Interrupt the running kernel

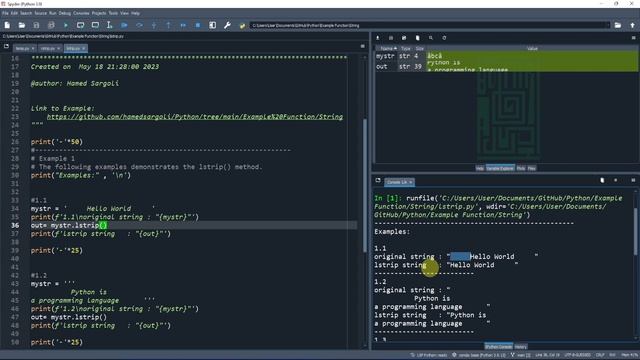tap(616, 180)
